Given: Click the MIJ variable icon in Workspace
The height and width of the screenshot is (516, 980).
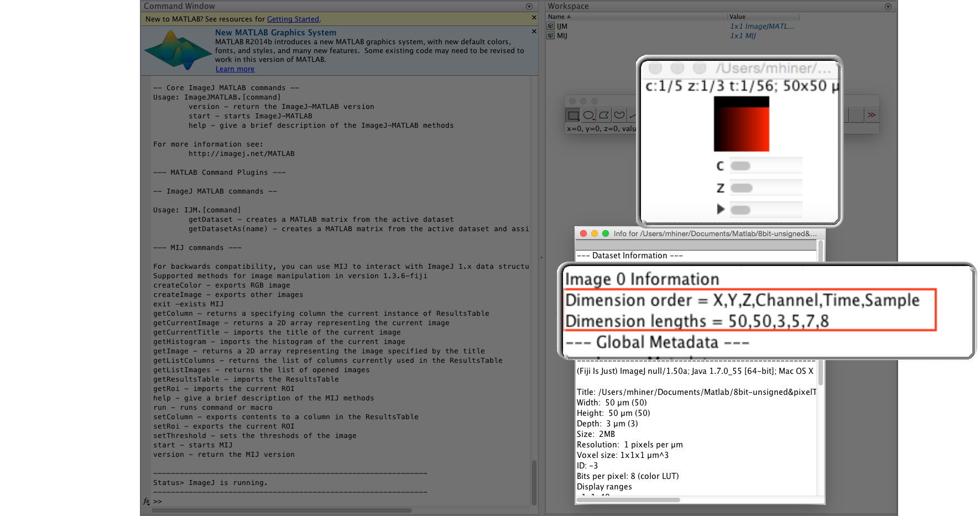Looking at the screenshot, I should click(551, 35).
